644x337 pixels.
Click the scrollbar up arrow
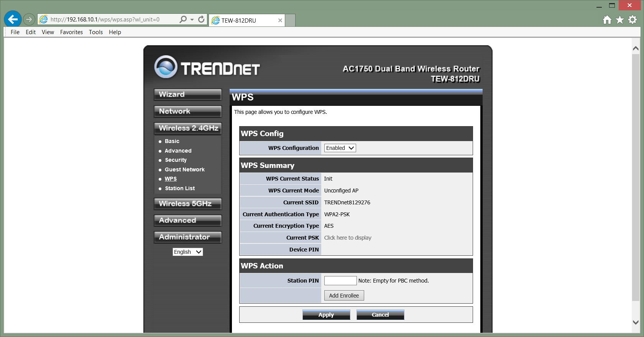[636, 49]
